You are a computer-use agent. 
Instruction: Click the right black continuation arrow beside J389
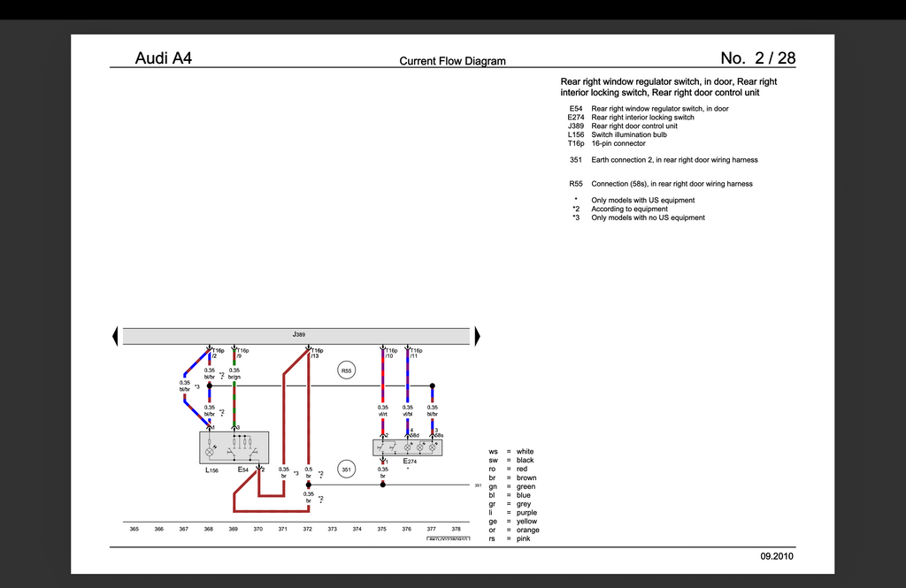click(x=477, y=336)
